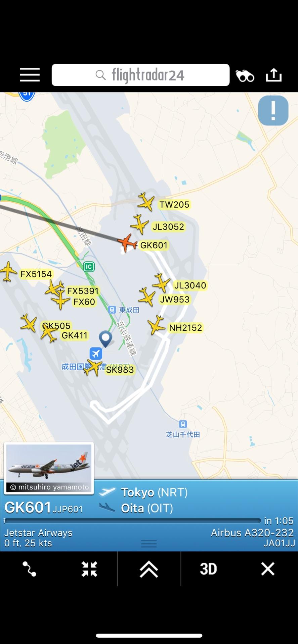The image size is (298, 644).
Task: Expand the panel with double chevron
Action: (x=149, y=569)
